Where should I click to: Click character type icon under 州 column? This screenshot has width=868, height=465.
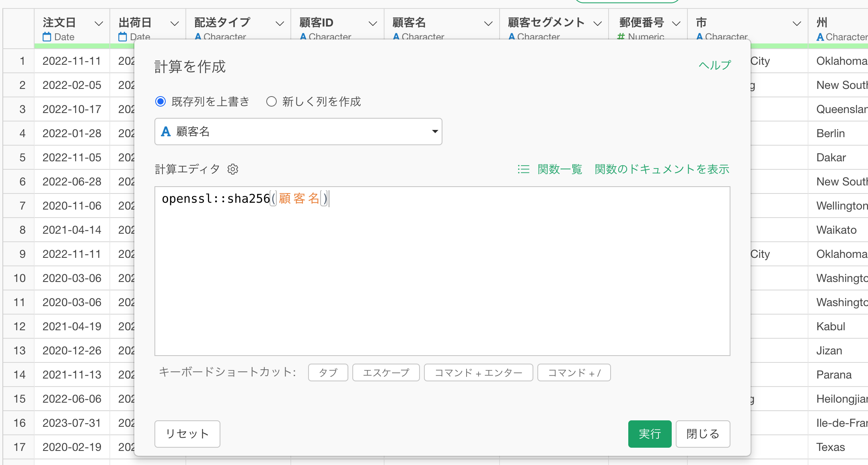click(x=820, y=37)
